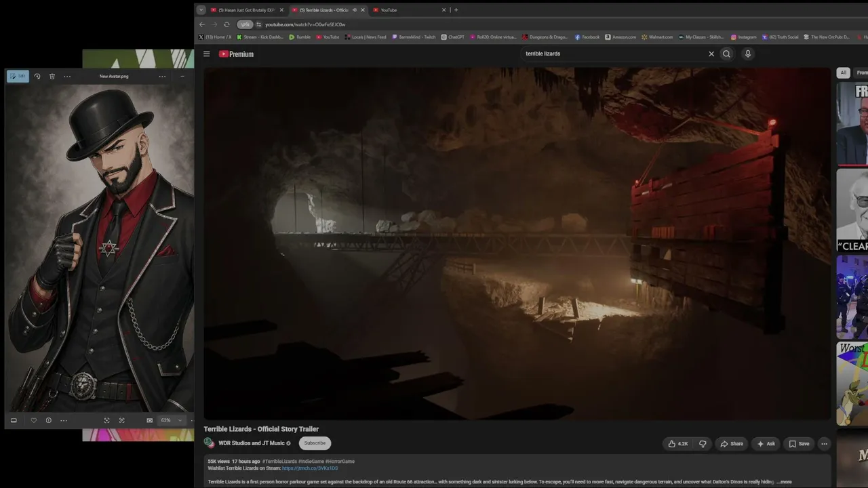Open the WDR Studios channel avatar
The width and height of the screenshot is (868, 488).
coord(209,443)
